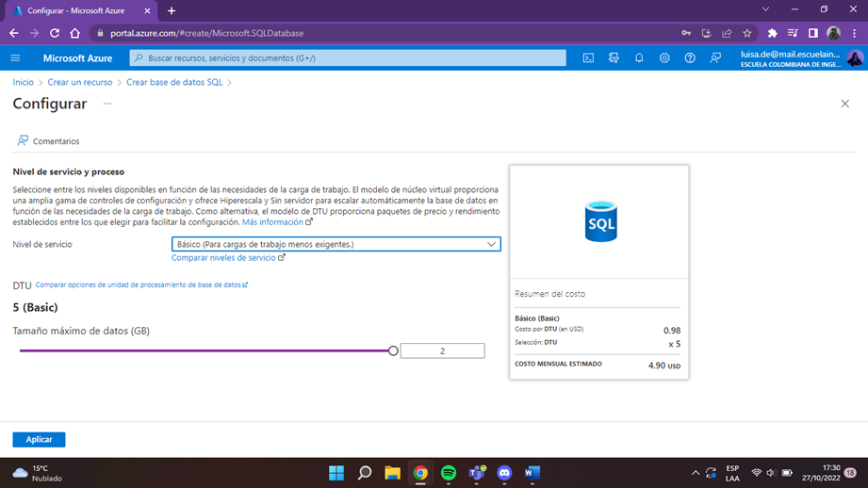This screenshot has height=488, width=868.
Task: Open the Windows Start menu
Action: pos(336,473)
